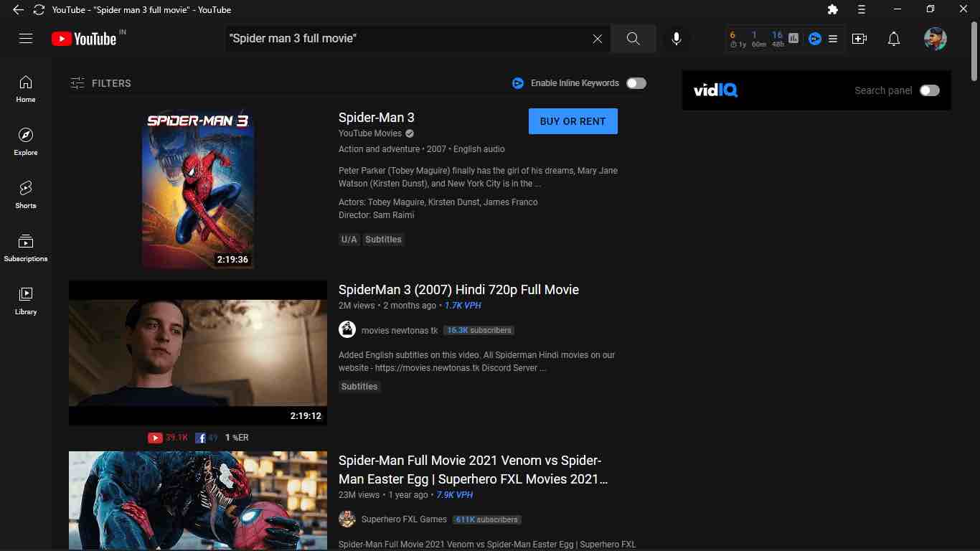Open SpiderMan 3 (2007) Hindi 720p title
This screenshot has width=980, height=551.
pos(458,290)
